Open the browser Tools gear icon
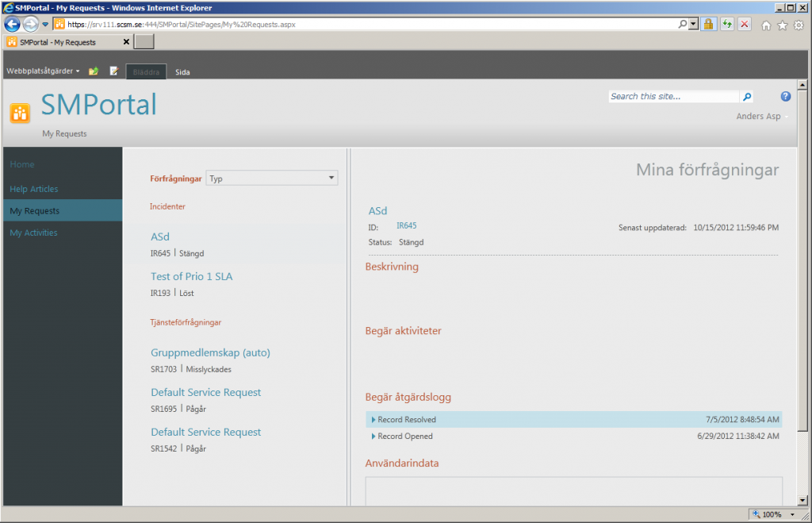Screen dimensions: 812x523 (799, 25)
